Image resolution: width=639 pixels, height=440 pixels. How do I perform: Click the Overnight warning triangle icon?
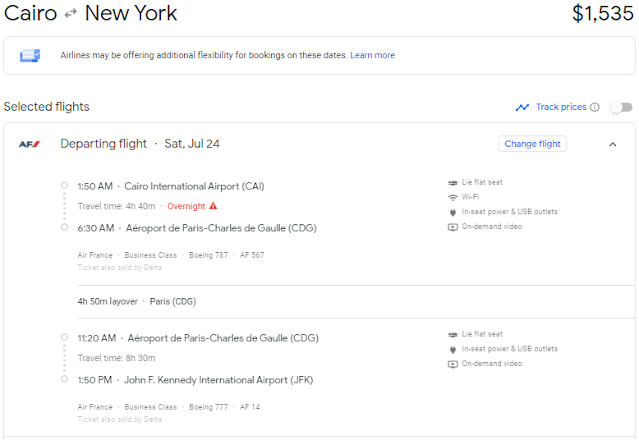213,206
